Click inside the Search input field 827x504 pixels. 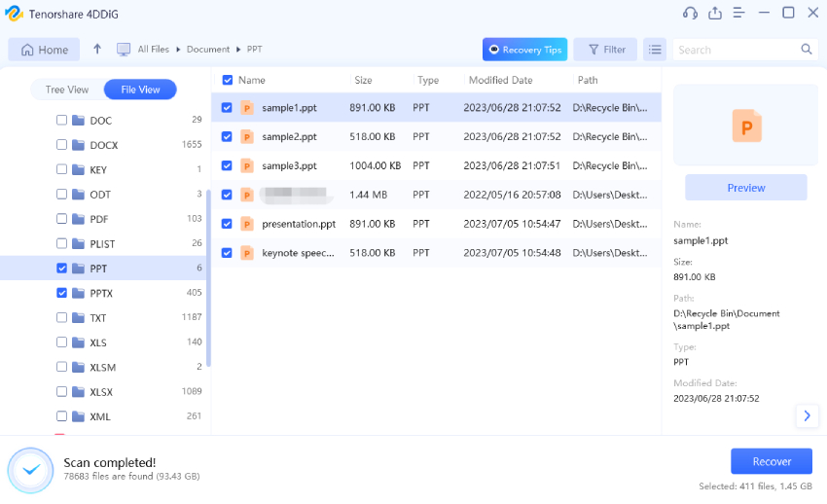point(735,49)
